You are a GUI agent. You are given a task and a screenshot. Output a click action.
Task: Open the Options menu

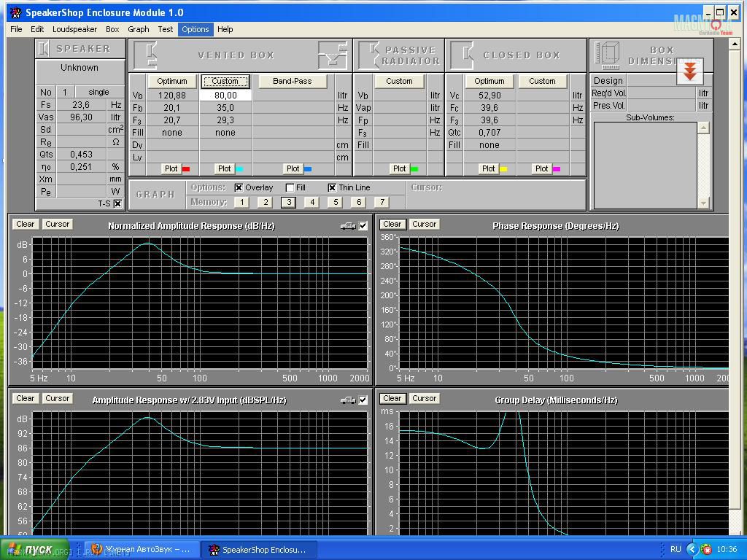(196, 29)
